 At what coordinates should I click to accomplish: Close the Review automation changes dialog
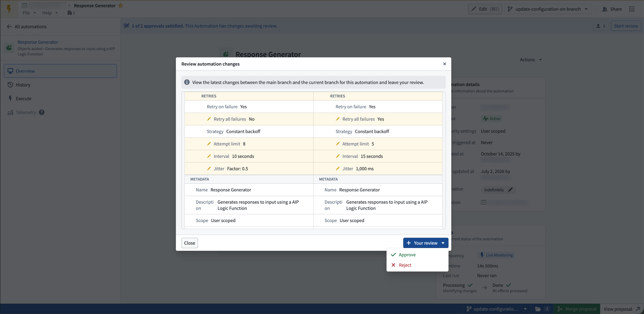pyautogui.click(x=444, y=64)
